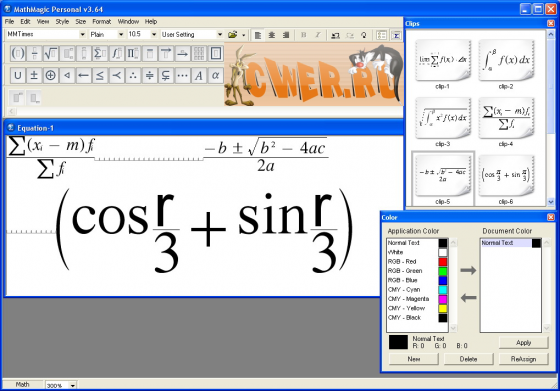Open the fraction template palette
The height and width of the screenshot is (391, 560).
34,54
